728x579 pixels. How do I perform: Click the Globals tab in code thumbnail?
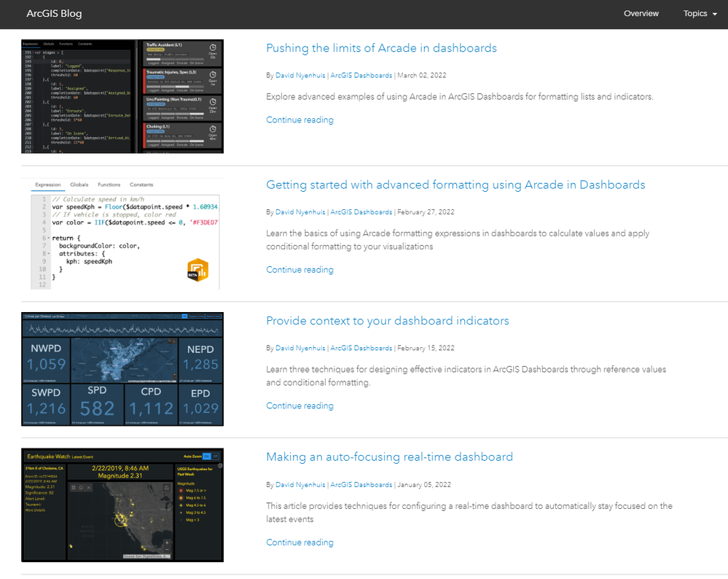pyautogui.click(x=79, y=184)
